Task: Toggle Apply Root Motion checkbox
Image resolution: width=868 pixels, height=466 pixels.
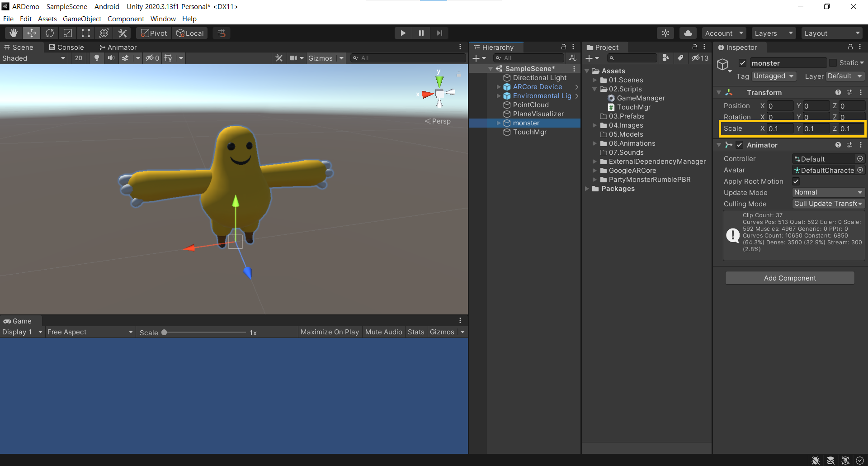Action: pyautogui.click(x=796, y=181)
